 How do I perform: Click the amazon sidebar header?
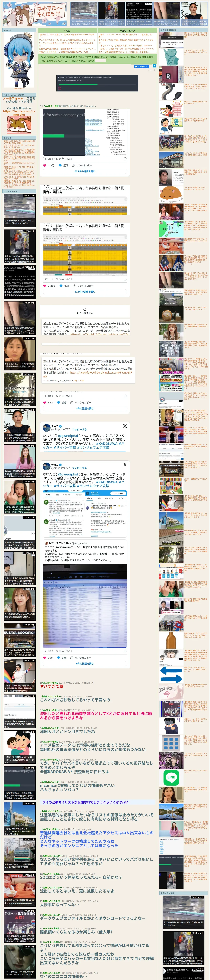pyautogui.click(x=19, y=30)
